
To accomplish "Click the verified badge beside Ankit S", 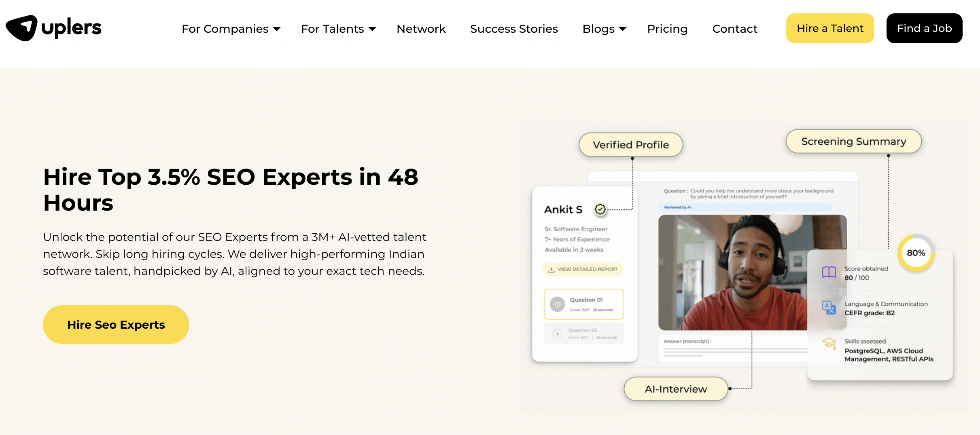I will pyautogui.click(x=600, y=209).
